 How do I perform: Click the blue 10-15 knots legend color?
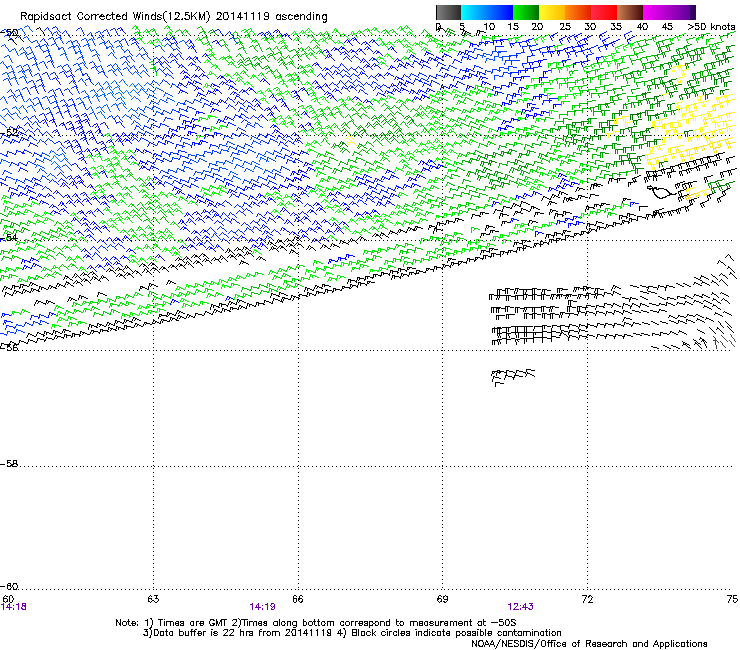500,12
